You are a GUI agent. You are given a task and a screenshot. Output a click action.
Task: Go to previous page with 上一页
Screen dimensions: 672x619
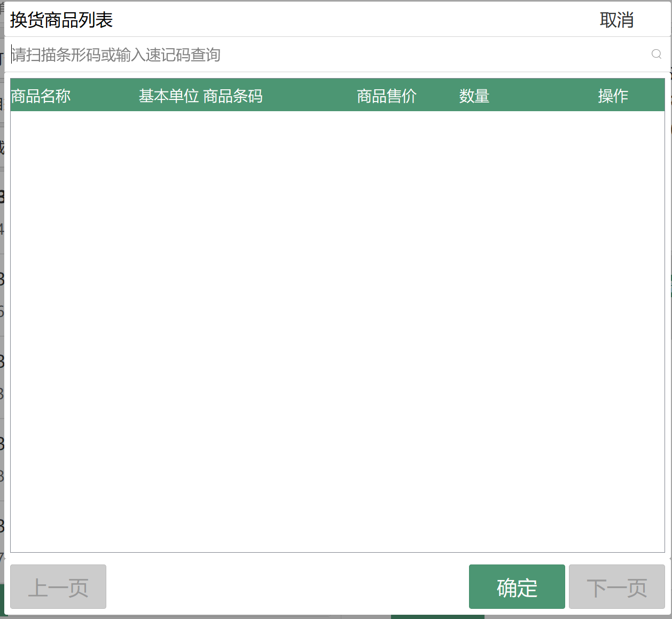[x=58, y=586]
